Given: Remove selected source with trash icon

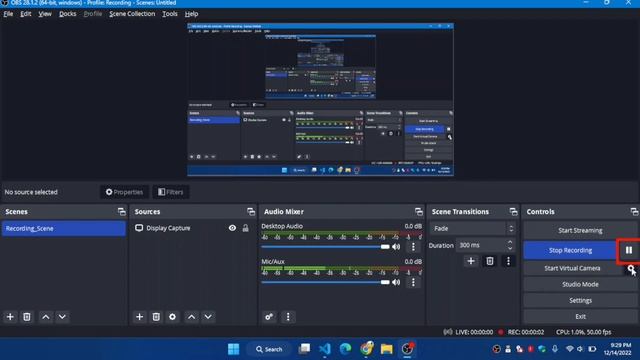Looking at the screenshot, I should (156, 317).
